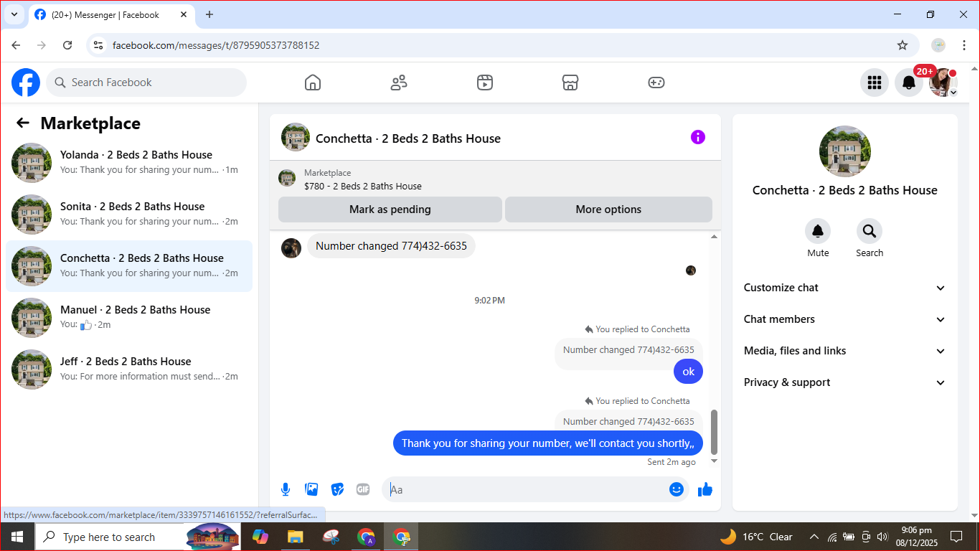980x551 pixels.
Task: Open the Notifications bell with 20+ badge
Action: pyautogui.click(x=909, y=83)
